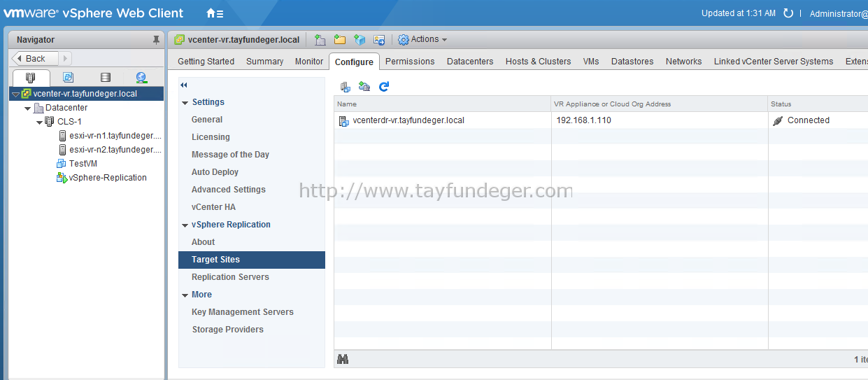
Task: Select vcenter-vr.tayfundeger.local in the Navigator tree
Action: click(85, 94)
